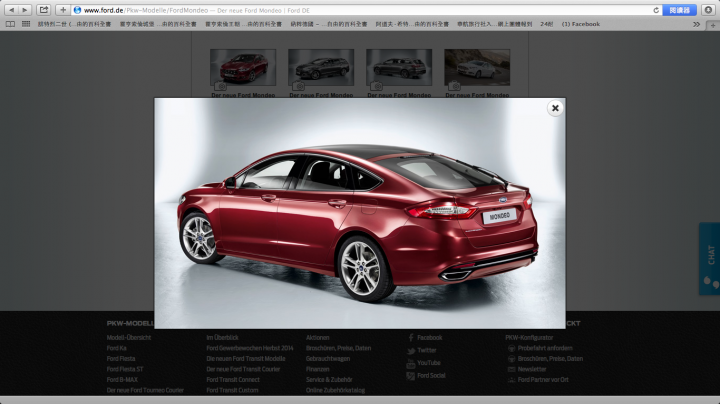Open the Facebook text link in footer
The height and width of the screenshot is (404, 720).
click(x=430, y=337)
